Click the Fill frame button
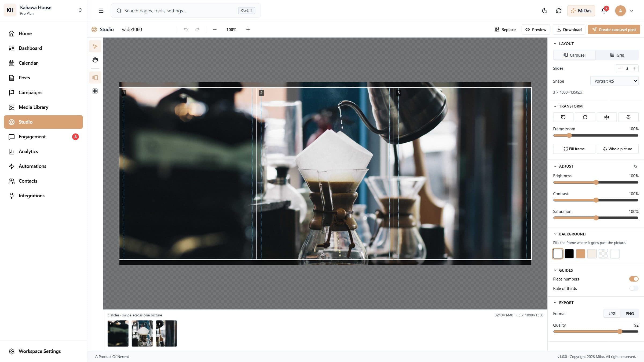The height and width of the screenshot is (362, 644). click(x=574, y=149)
